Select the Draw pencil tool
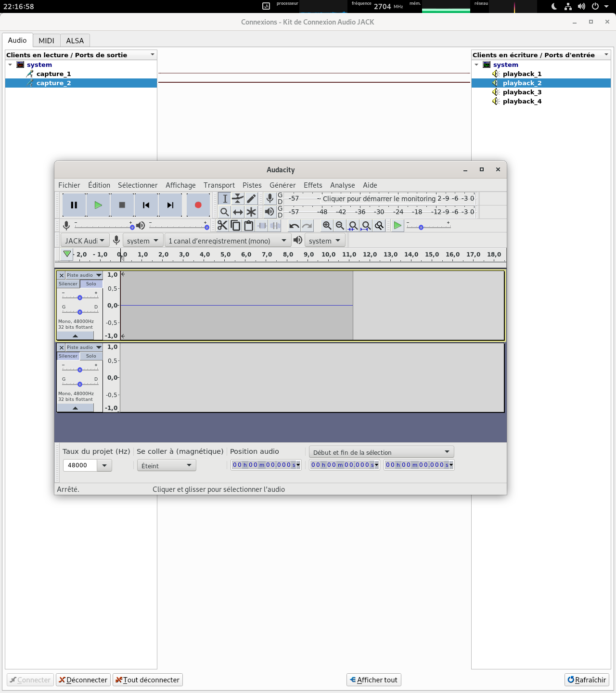 (x=251, y=199)
